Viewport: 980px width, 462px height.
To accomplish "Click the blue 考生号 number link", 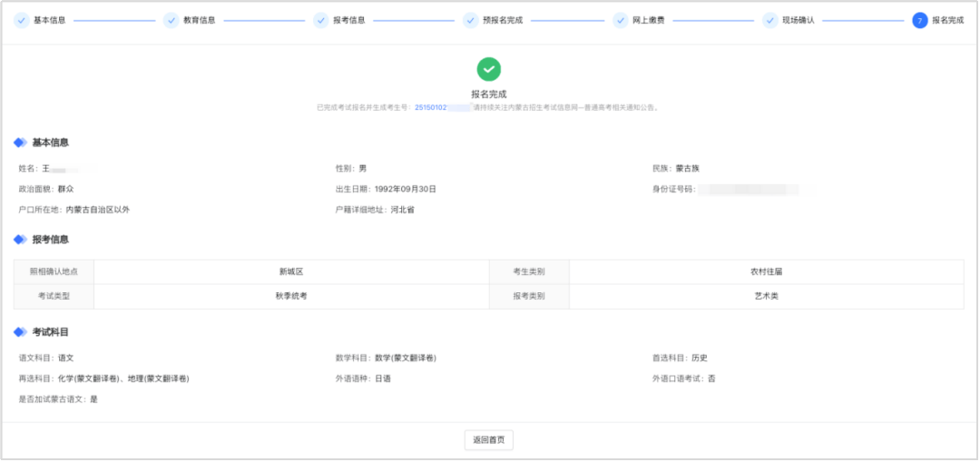I will (430, 107).
